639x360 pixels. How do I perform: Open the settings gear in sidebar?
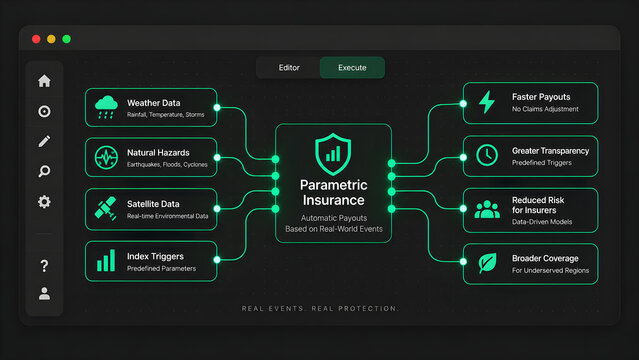pos(44,202)
